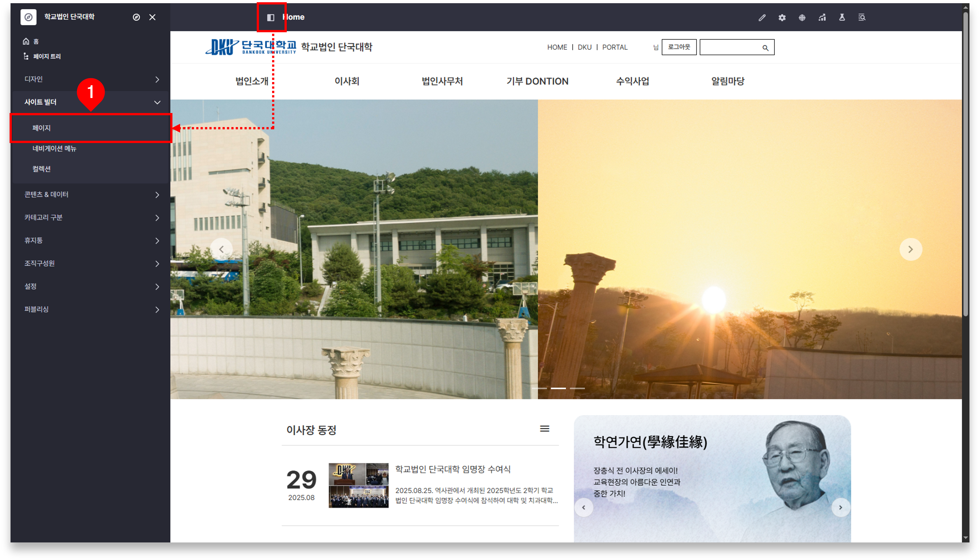The height and width of the screenshot is (560, 980).
Task: Open page settings gear icon
Action: coord(782,17)
